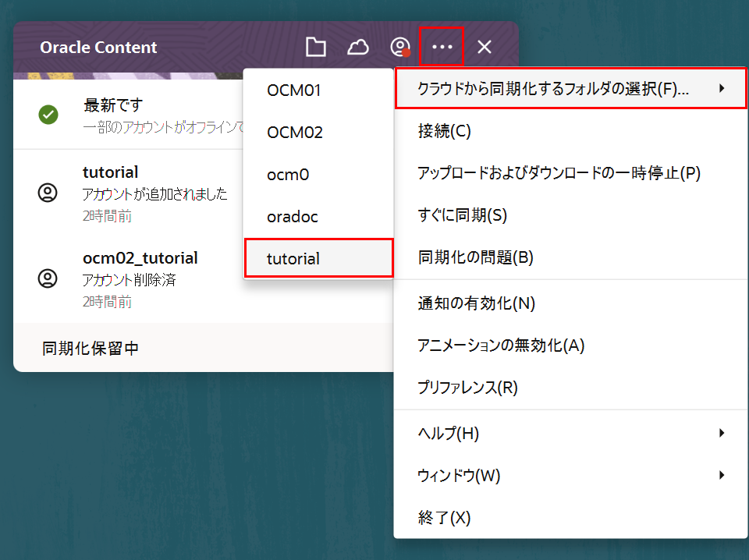Click account icon beside ocm02_tutorial notification
This screenshot has width=749, height=560.
(x=48, y=278)
